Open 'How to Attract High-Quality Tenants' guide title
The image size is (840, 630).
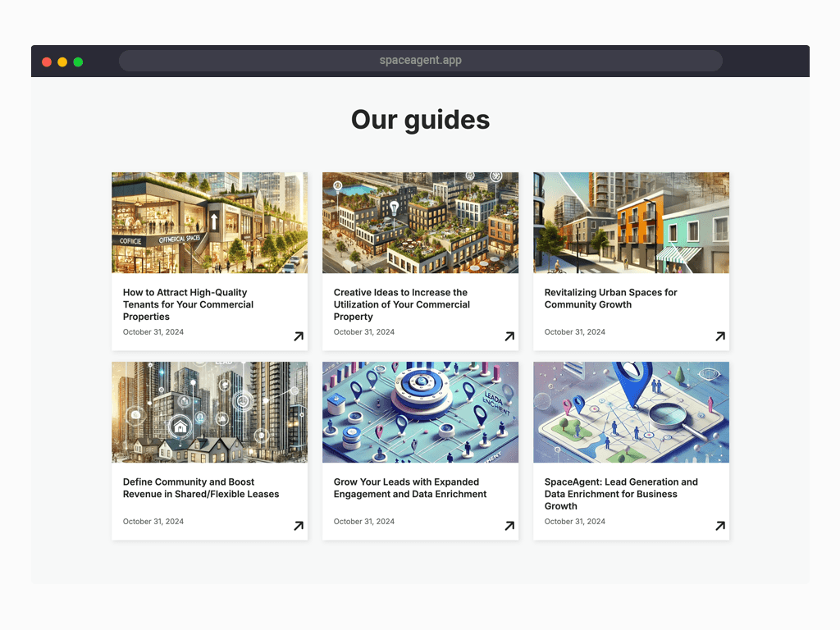coord(188,304)
